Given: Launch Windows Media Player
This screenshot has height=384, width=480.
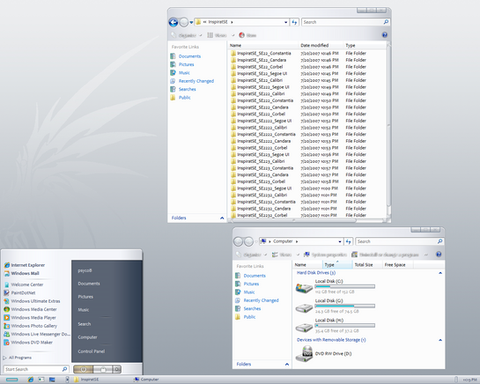Looking at the screenshot, I should point(30,318).
